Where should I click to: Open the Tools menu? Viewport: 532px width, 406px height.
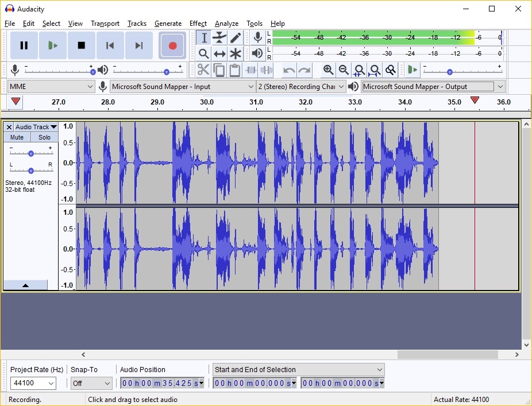coord(255,24)
